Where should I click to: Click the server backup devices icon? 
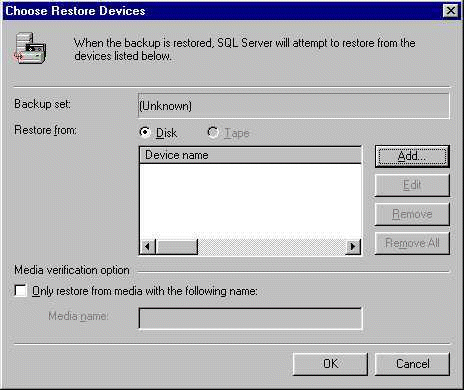pos(30,48)
